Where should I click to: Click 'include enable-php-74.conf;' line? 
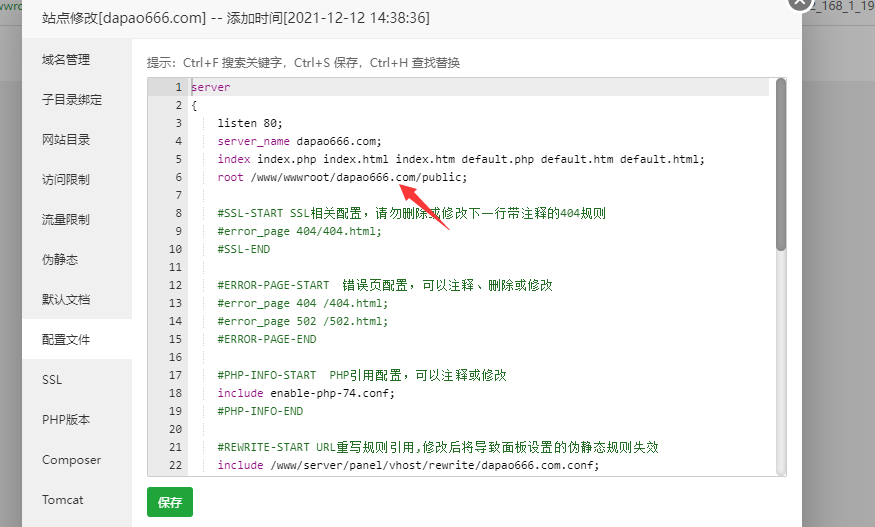[306, 393]
